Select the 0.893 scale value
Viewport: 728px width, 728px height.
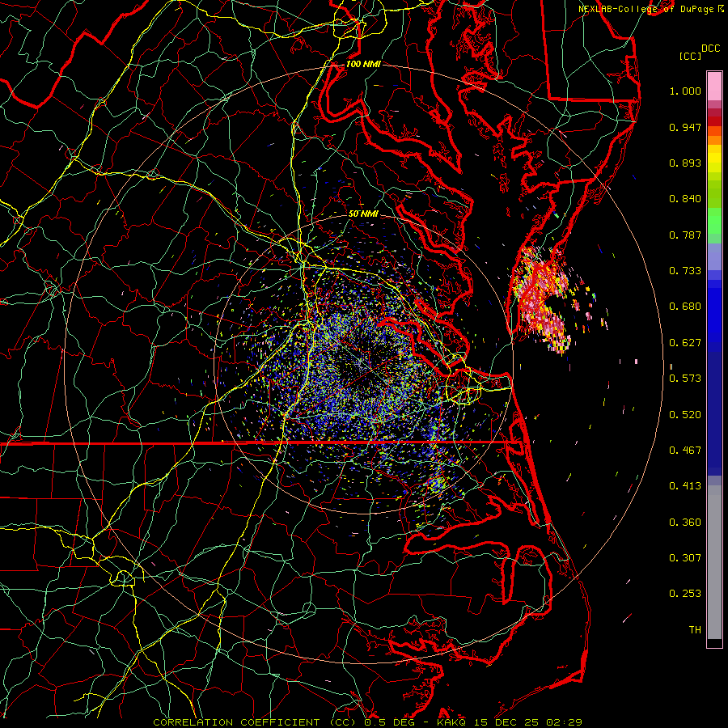tap(685, 163)
